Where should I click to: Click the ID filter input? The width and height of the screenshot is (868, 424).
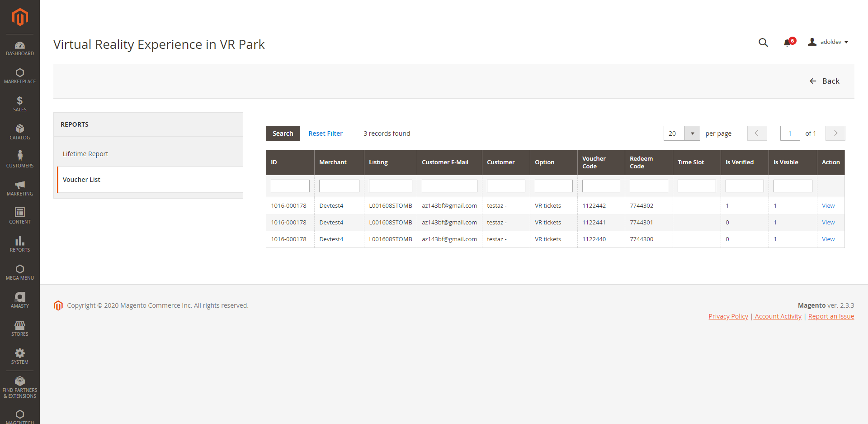coord(290,186)
